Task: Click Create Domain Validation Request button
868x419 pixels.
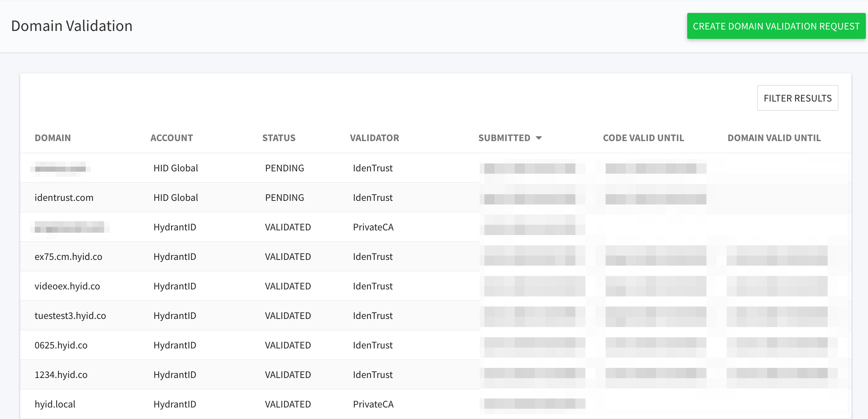Action: (x=776, y=26)
